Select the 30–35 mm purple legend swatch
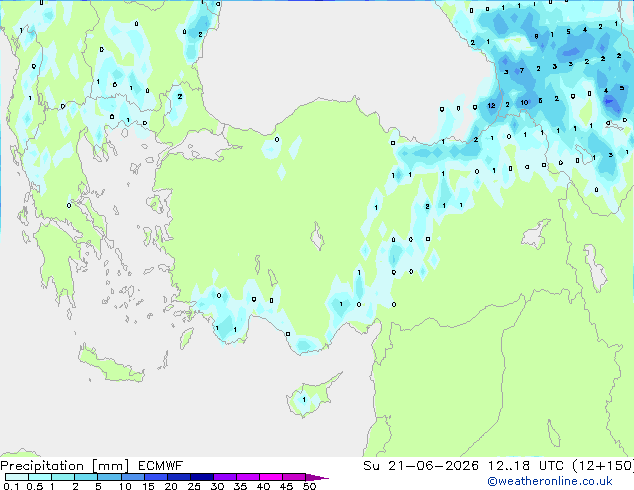Image resolution: width=634 pixels, height=490 pixels. (x=224, y=477)
